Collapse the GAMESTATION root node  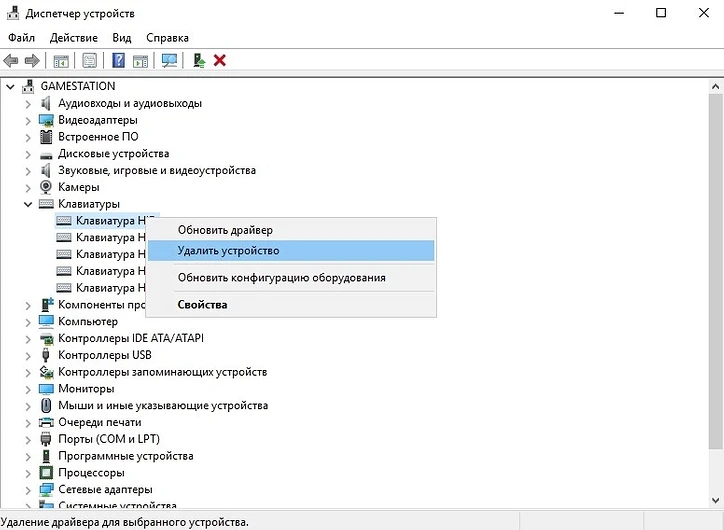(10, 86)
